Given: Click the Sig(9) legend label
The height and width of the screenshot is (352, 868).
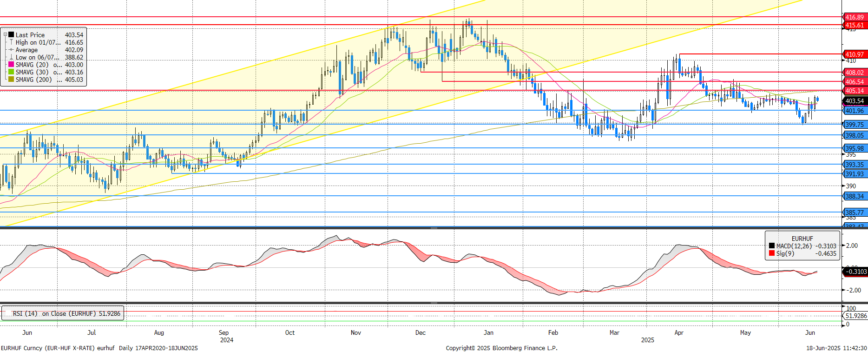Looking at the screenshot, I should 785,253.
